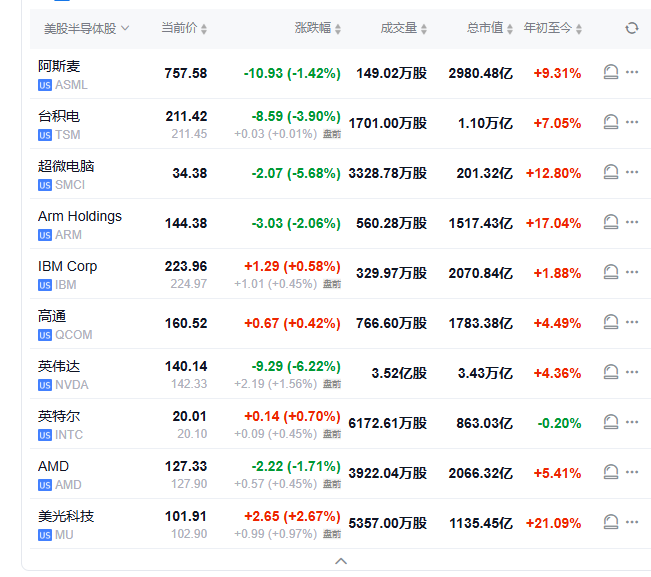The width and height of the screenshot is (651, 577).
Task: Set price alert bell for INTC
Action: (x=611, y=422)
